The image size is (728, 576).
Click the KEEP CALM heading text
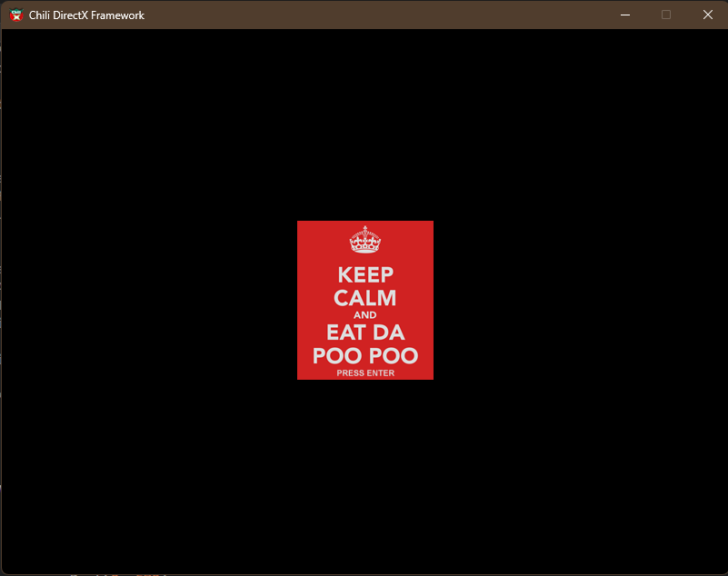coord(364,274)
